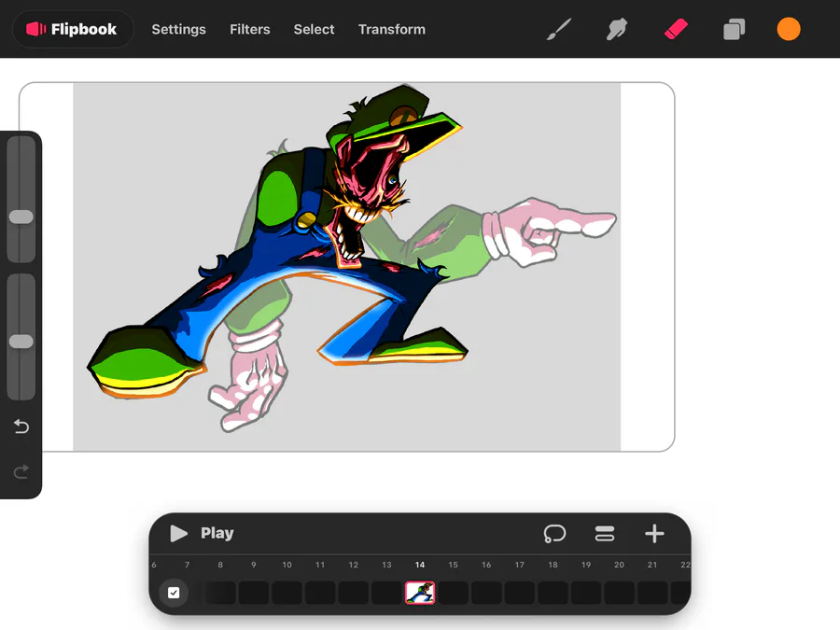This screenshot has width=840, height=630.
Task: Open the timeline layers options icon
Action: tap(605, 534)
